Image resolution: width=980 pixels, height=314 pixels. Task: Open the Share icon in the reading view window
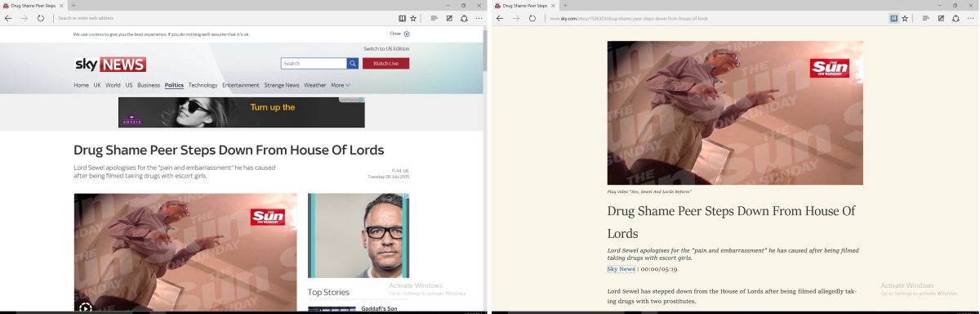(x=955, y=18)
